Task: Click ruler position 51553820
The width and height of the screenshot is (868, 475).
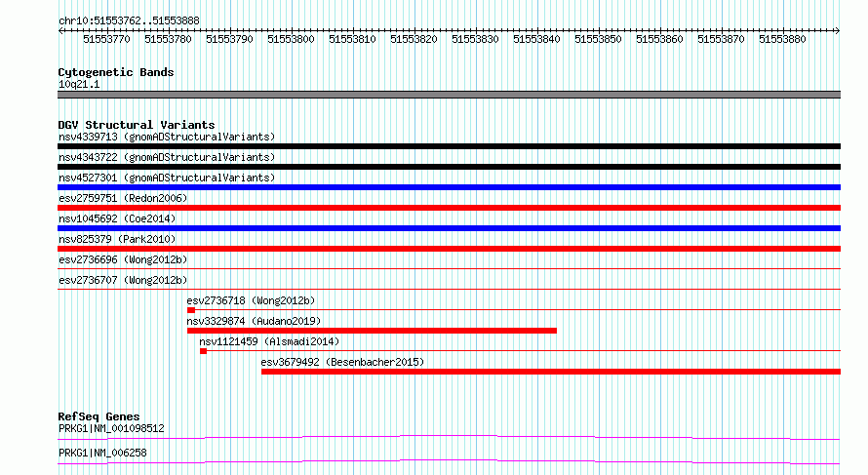Action: pyautogui.click(x=414, y=39)
